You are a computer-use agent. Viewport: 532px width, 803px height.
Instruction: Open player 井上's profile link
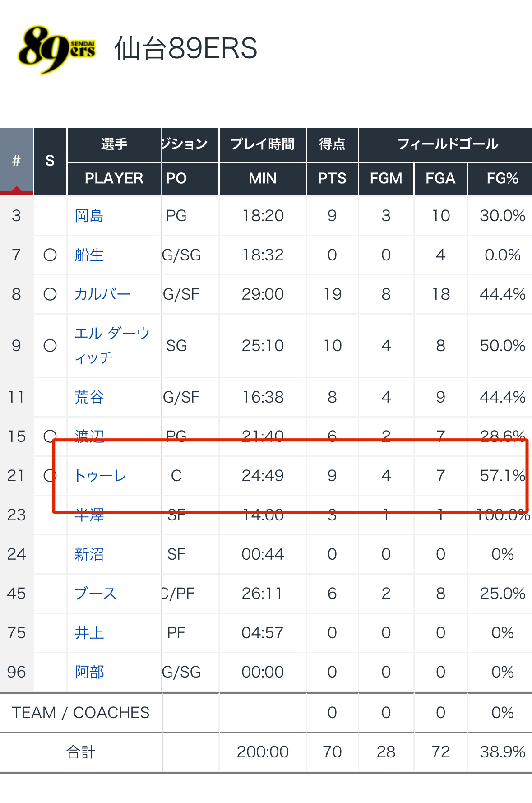pos(89,633)
